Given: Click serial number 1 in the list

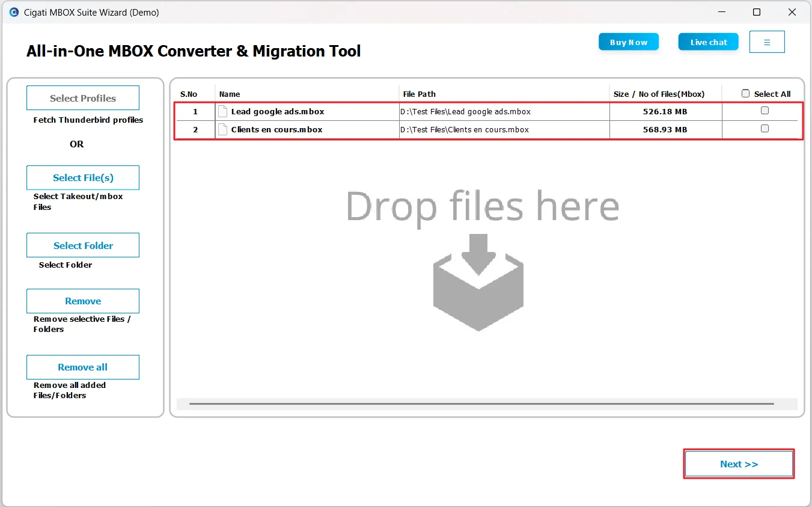Looking at the screenshot, I should pos(195,111).
